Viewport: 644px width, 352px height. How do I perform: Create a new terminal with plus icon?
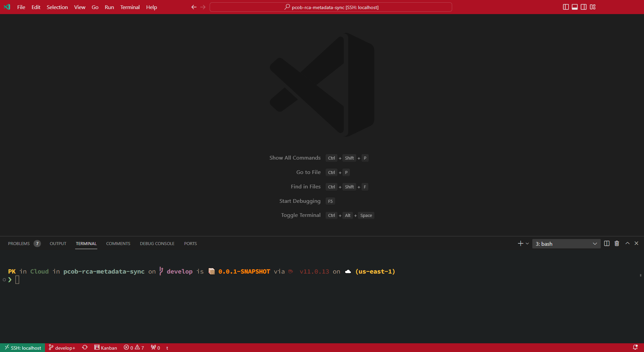520,243
